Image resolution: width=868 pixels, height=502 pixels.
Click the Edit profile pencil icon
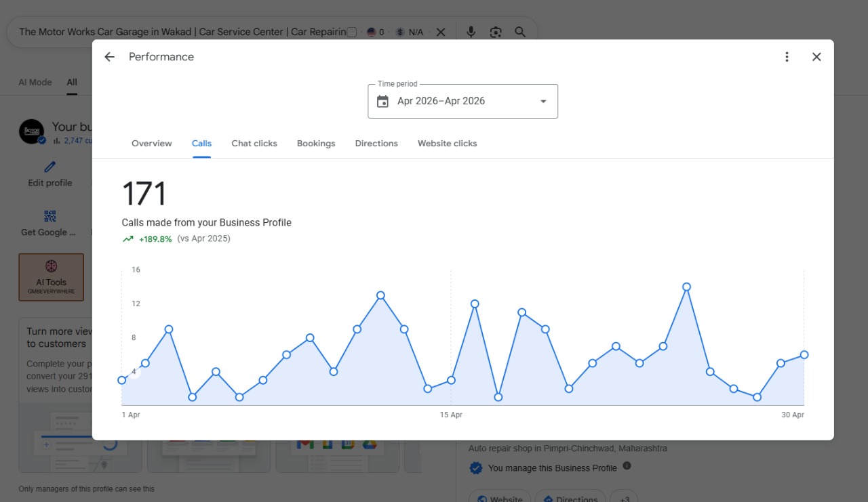[x=50, y=167]
